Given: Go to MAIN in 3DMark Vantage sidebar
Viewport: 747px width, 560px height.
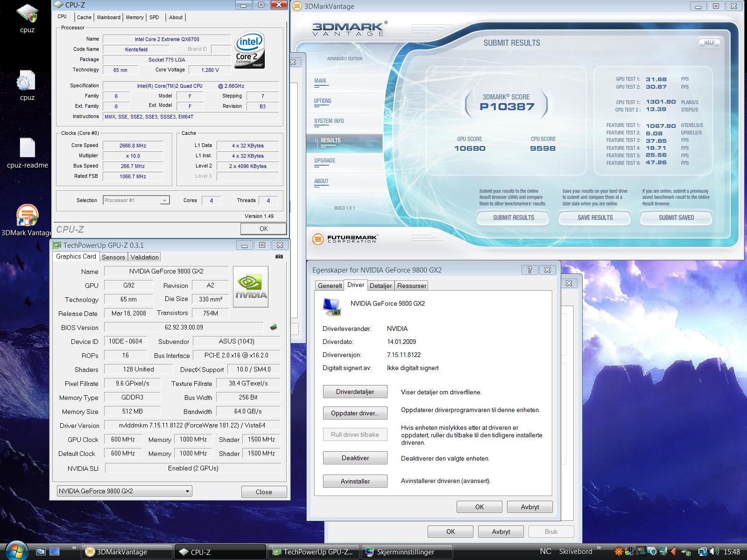Looking at the screenshot, I should [x=320, y=81].
